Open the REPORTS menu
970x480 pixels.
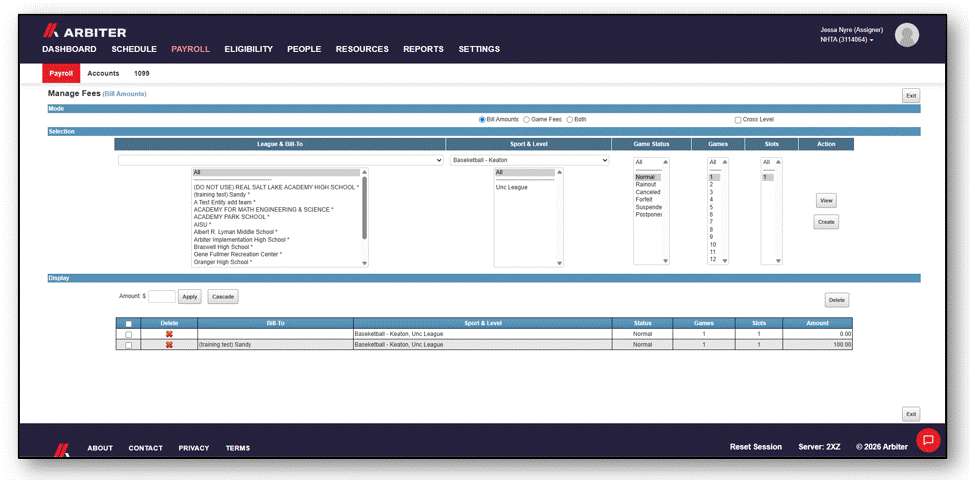pos(423,49)
